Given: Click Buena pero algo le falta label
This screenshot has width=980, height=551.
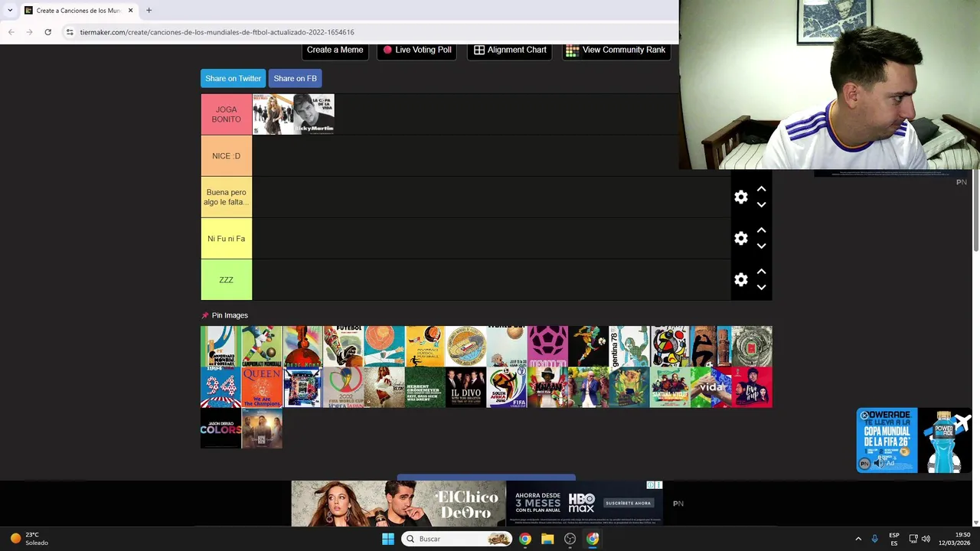Looking at the screenshot, I should click(226, 197).
